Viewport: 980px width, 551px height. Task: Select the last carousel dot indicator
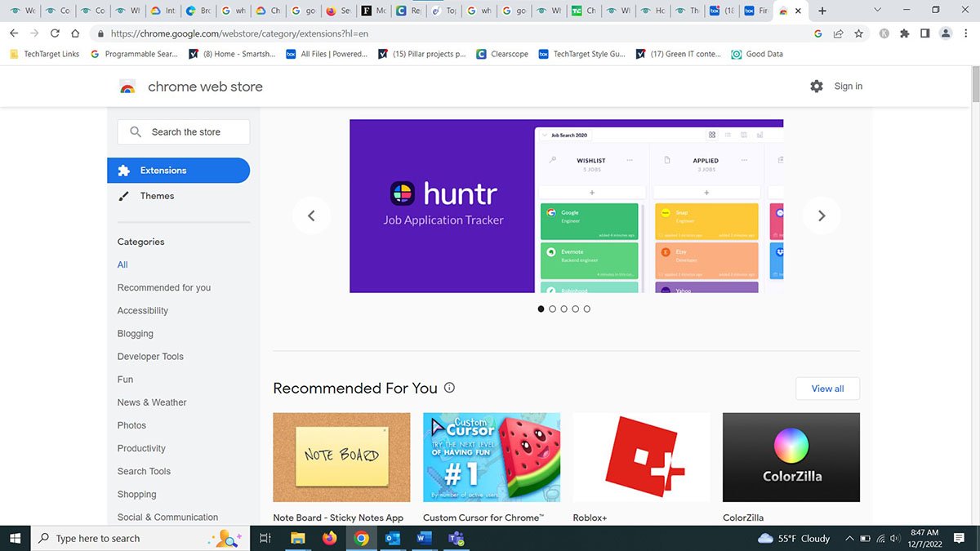(x=586, y=309)
